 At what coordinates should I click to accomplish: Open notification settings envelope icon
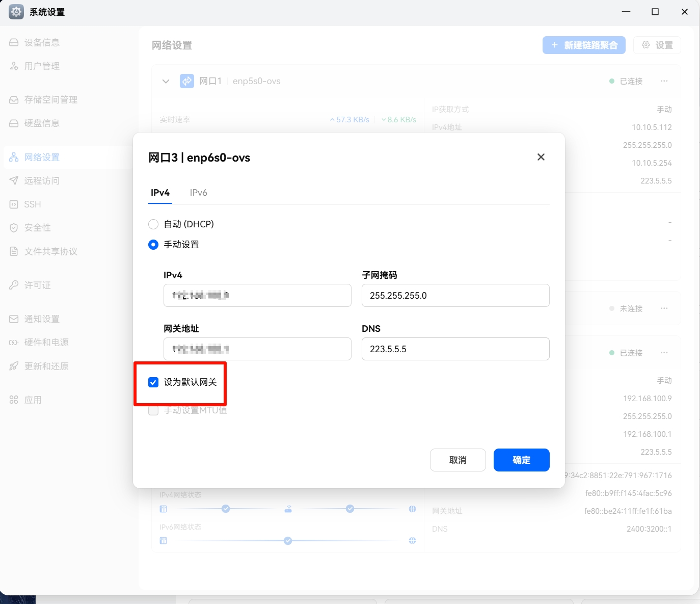tap(14, 319)
